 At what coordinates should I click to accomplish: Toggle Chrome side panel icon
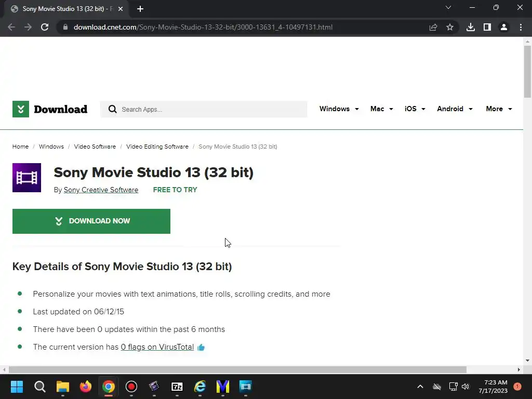[487, 27]
